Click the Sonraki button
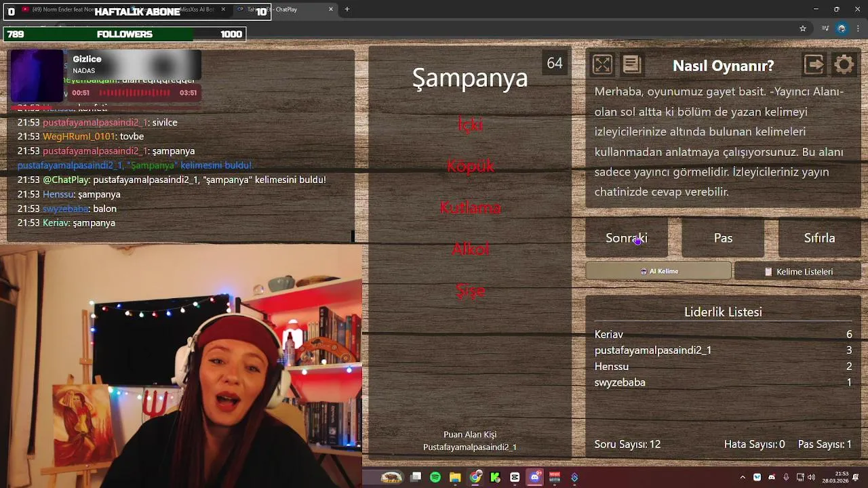 (627, 238)
